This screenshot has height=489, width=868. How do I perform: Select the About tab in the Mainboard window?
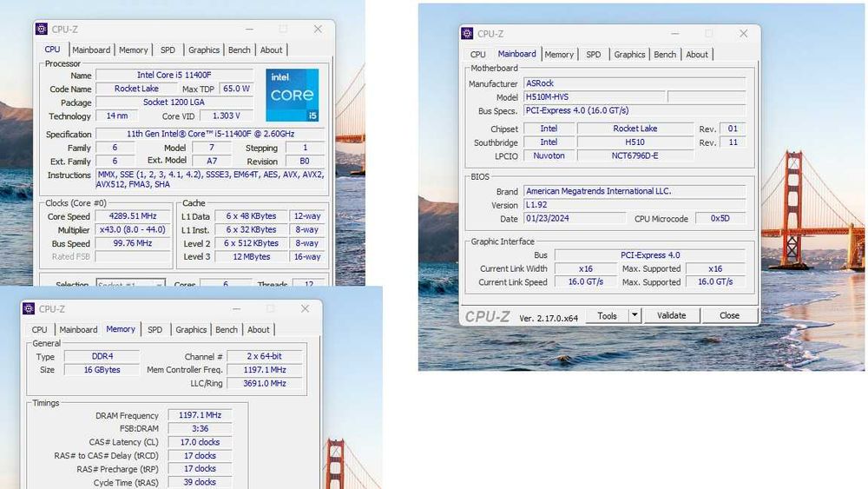[x=697, y=54]
